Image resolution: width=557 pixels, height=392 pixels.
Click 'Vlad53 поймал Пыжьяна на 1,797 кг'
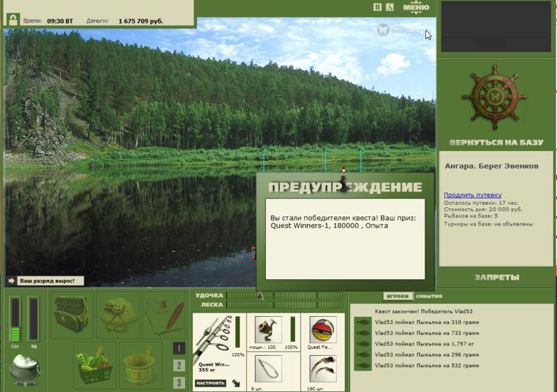[424, 344]
